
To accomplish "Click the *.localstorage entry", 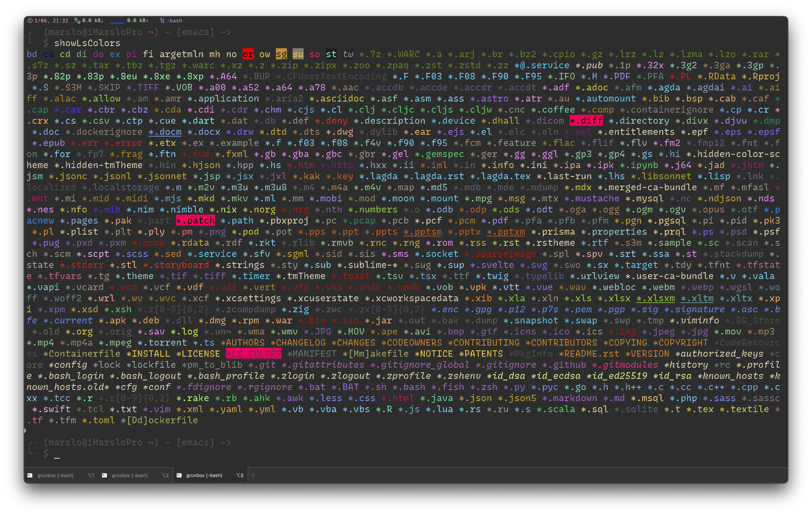I will [x=120, y=187].
